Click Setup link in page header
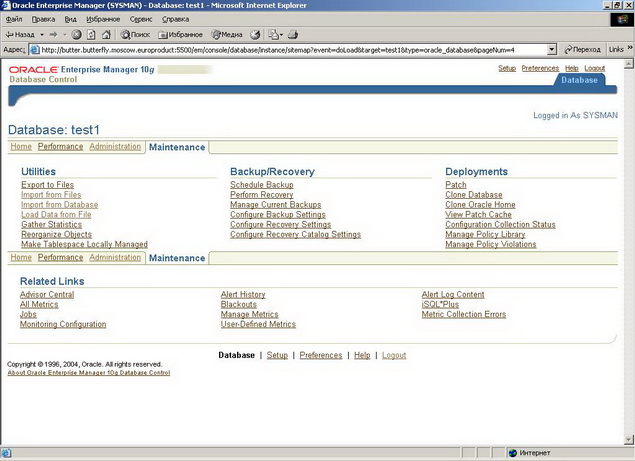The height and width of the screenshot is (461, 635). click(507, 68)
